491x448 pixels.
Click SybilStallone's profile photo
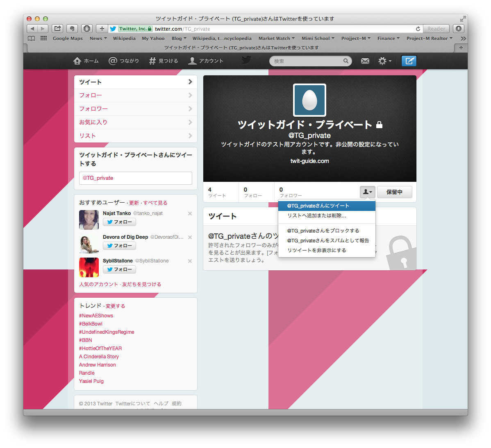[89, 267]
